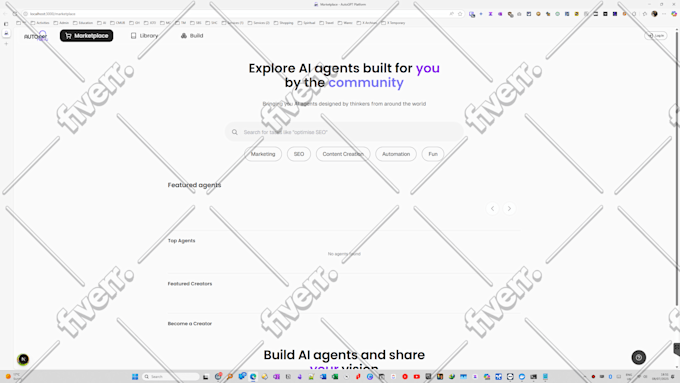Go to previous featured agents slide
This screenshot has width=680, height=383.
tap(492, 209)
